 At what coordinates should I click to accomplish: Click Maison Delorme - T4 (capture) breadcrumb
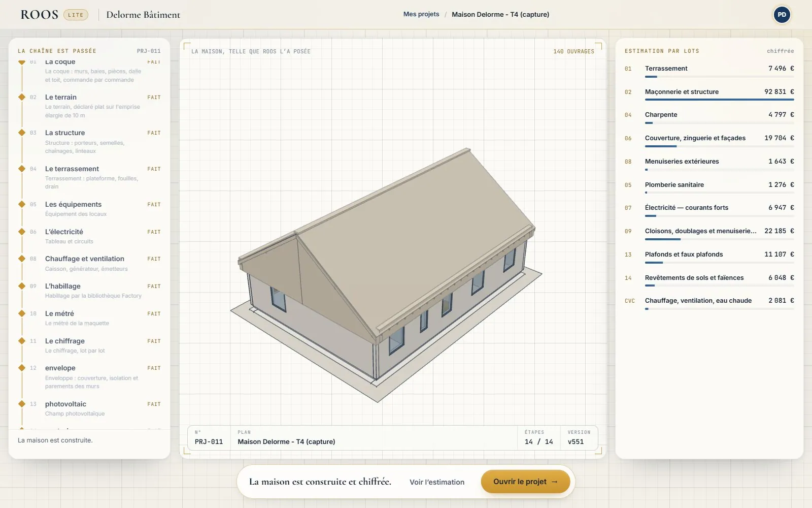(x=500, y=14)
